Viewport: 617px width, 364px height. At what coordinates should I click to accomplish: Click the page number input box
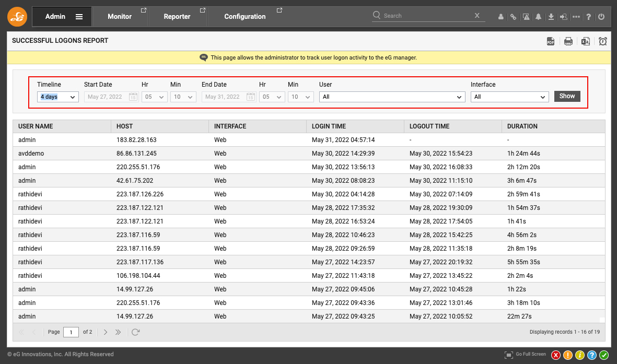[x=71, y=332]
